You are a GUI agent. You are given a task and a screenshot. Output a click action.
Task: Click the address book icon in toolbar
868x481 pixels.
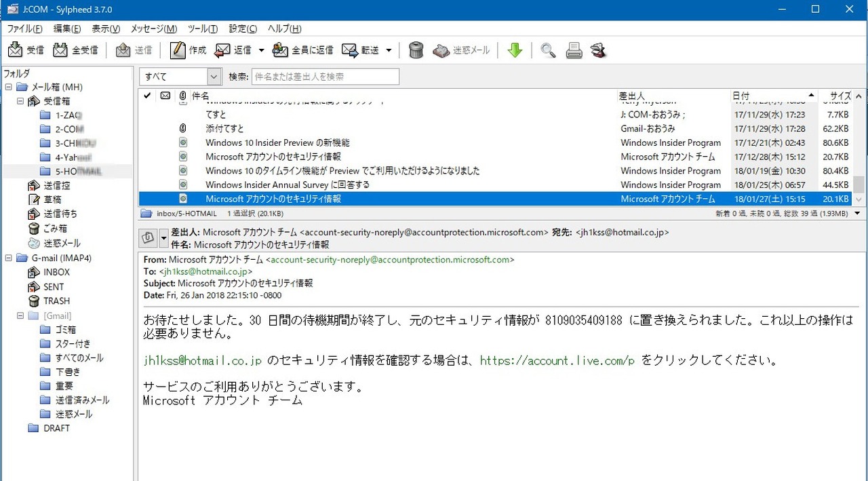(598, 50)
